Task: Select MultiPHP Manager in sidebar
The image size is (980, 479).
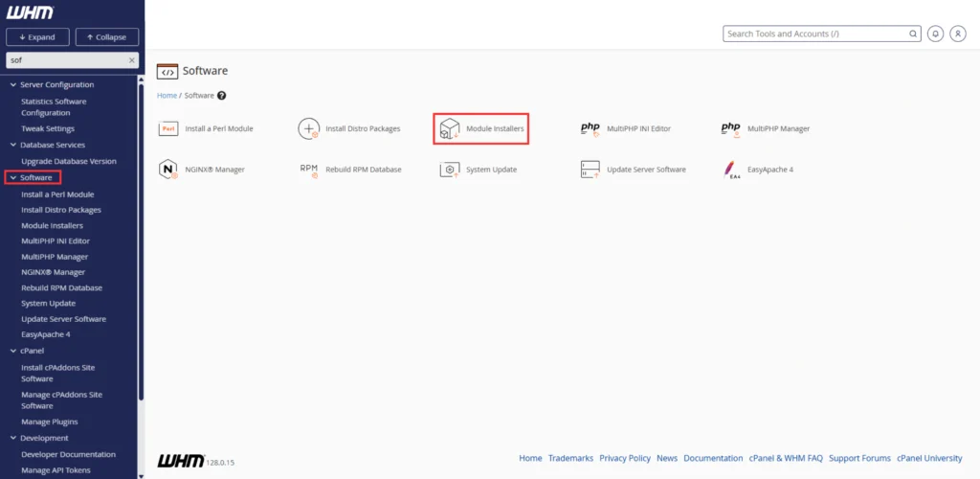Action: click(55, 257)
